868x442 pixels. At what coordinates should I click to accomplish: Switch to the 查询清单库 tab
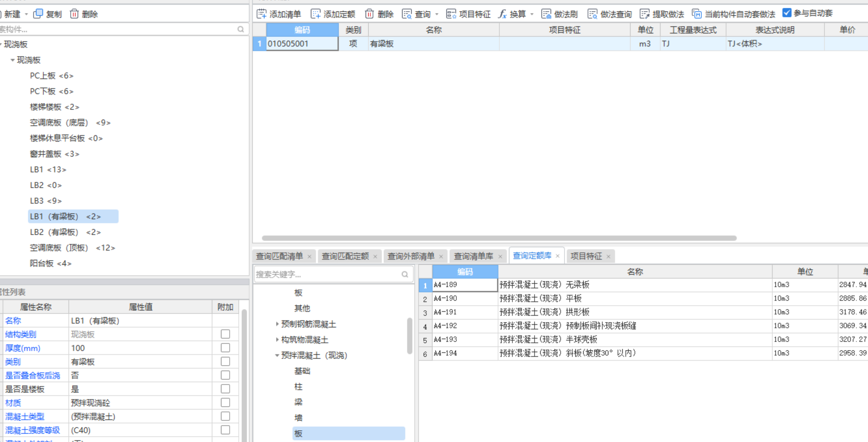click(x=473, y=256)
